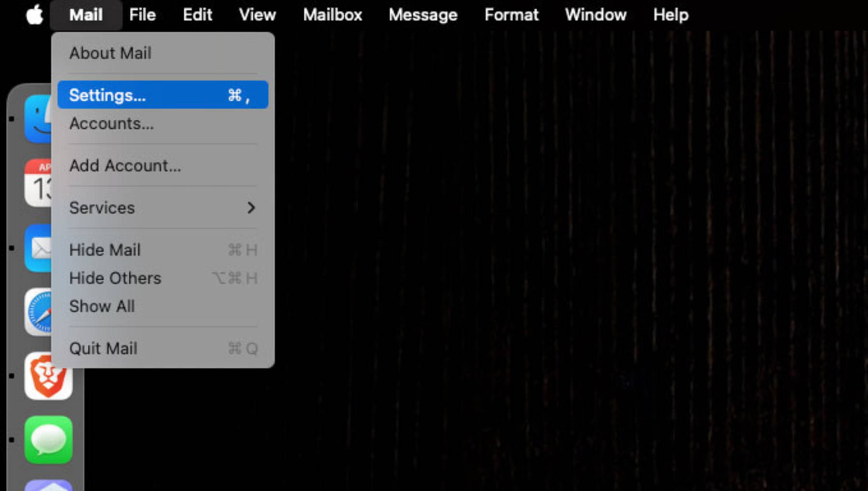Open the View menu
868x491 pixels.
(258, 15)
